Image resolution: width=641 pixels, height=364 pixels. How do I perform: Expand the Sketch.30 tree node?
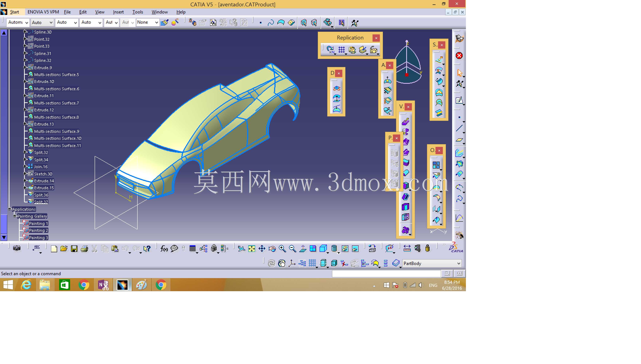pos(25,173)
